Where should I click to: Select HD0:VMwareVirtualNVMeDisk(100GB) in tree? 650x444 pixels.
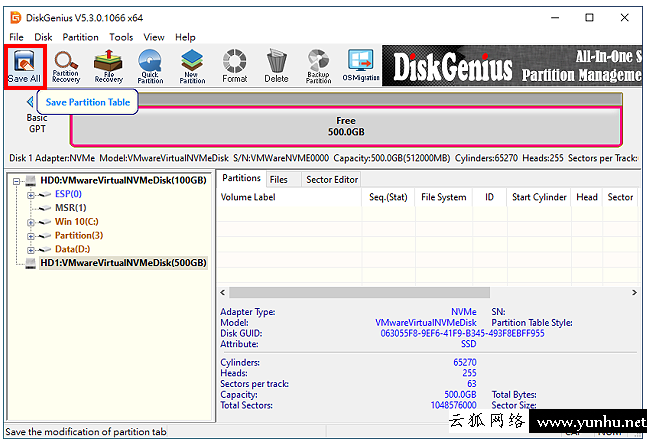tap(124, 180)
